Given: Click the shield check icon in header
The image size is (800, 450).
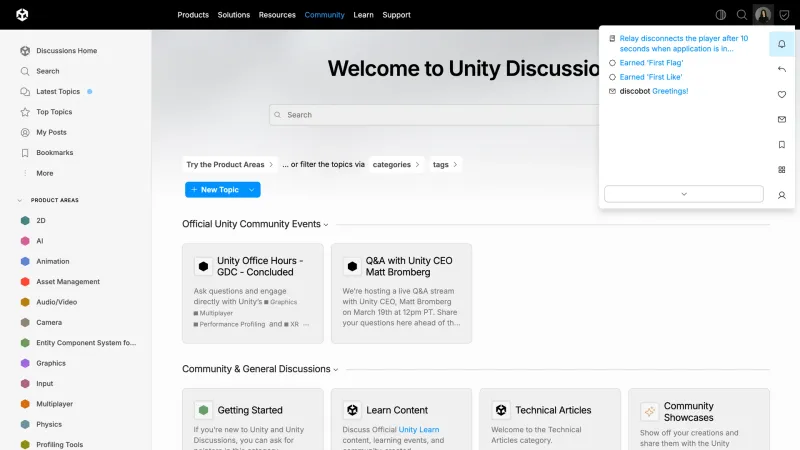Looking at the screenshot, I should 784,15.
